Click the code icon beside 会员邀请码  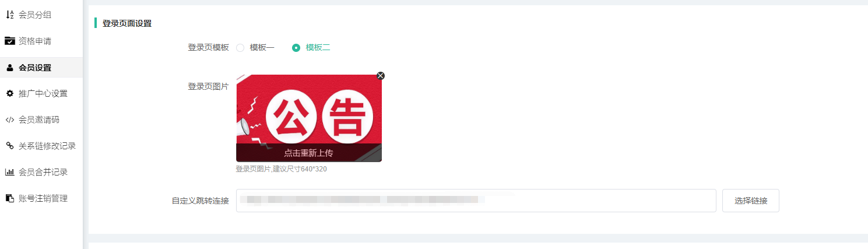pyautogui.click(x=9, y=120)
